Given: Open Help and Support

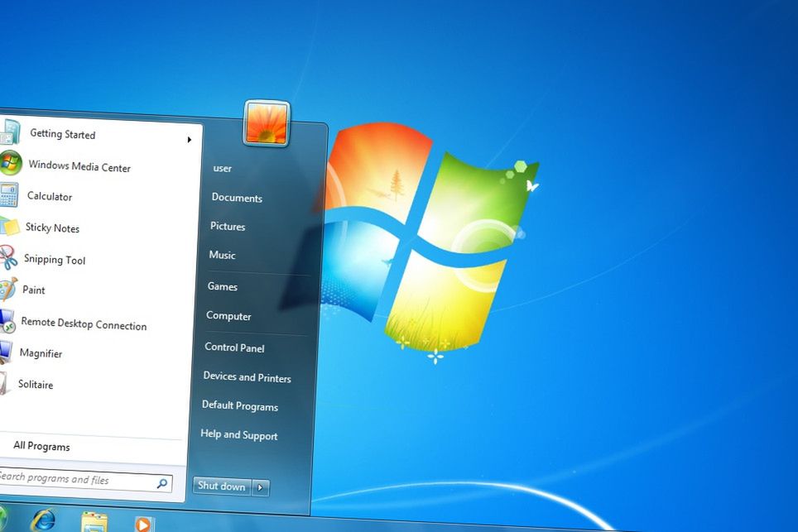Looking at the screenshot, I should 239,435.
